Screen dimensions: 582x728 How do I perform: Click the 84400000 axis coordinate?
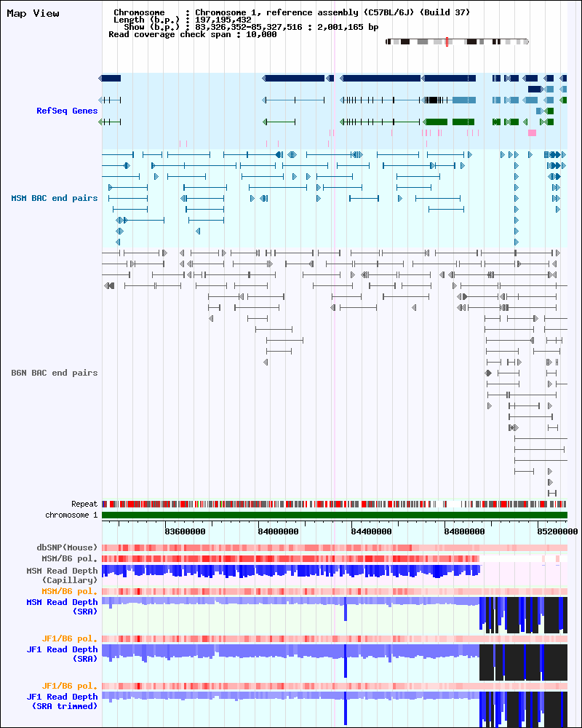click(371, 531)
